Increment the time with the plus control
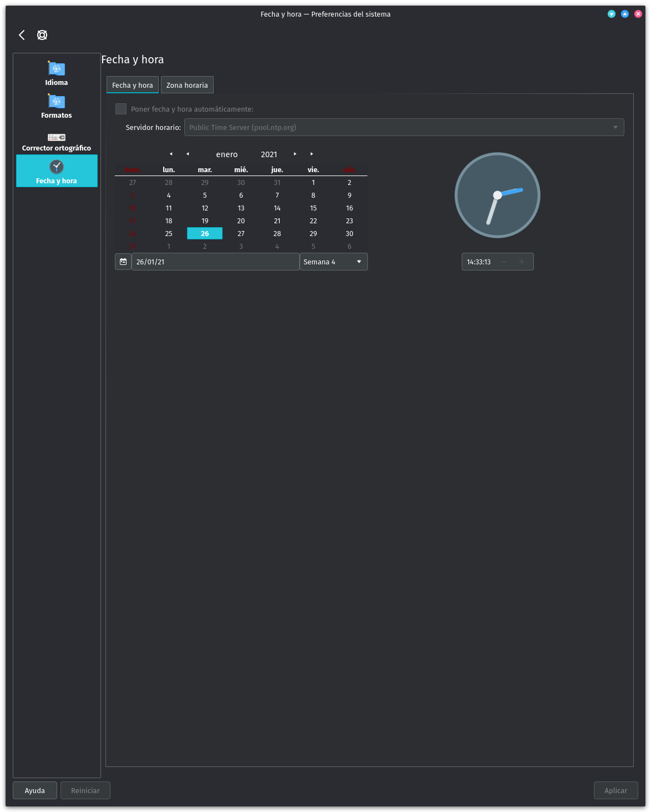 coord(521,262)
